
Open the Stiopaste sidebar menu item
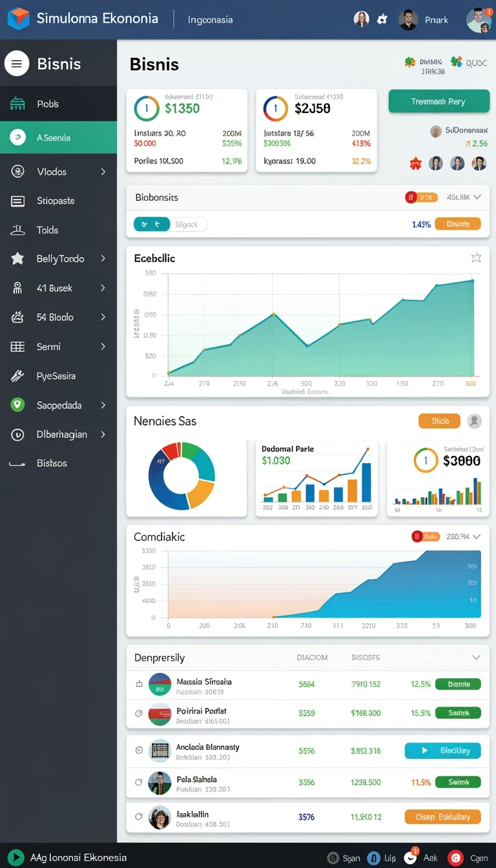pyautogui.click(x=58, y=201)
